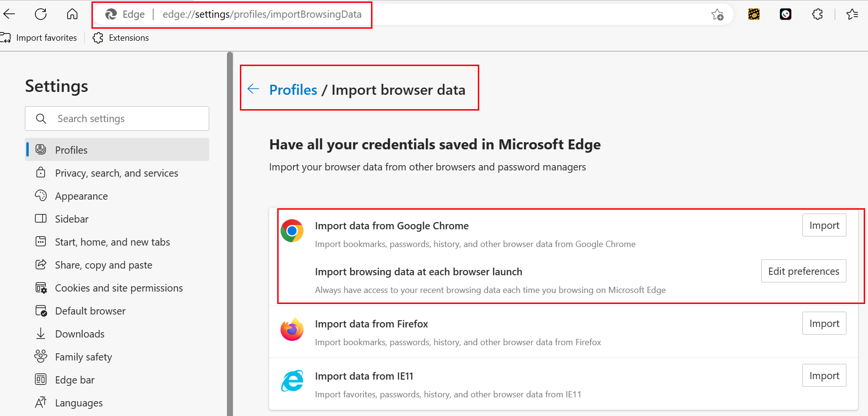
Task: Go to the browser home page icon
Action: pyautogui.click(x=72, y=14)
